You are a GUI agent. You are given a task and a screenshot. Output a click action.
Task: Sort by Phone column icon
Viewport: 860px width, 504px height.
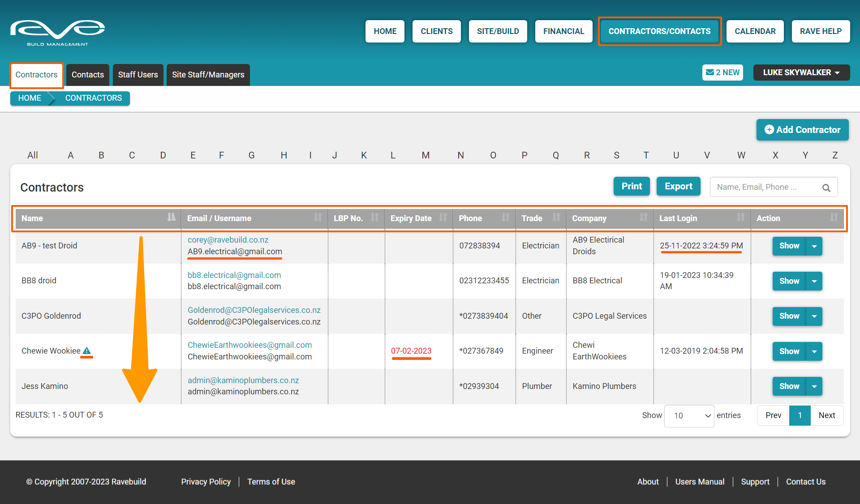[x=506, y=218]
